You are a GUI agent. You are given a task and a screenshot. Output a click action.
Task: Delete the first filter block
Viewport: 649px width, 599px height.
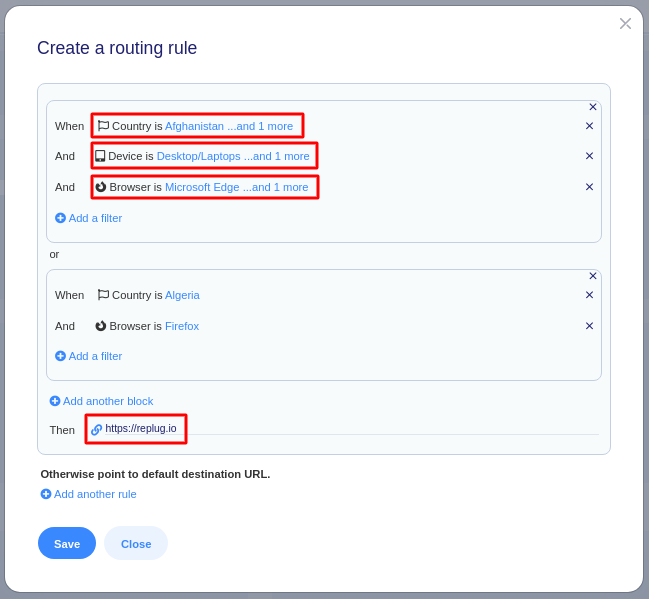click(592, 107)
